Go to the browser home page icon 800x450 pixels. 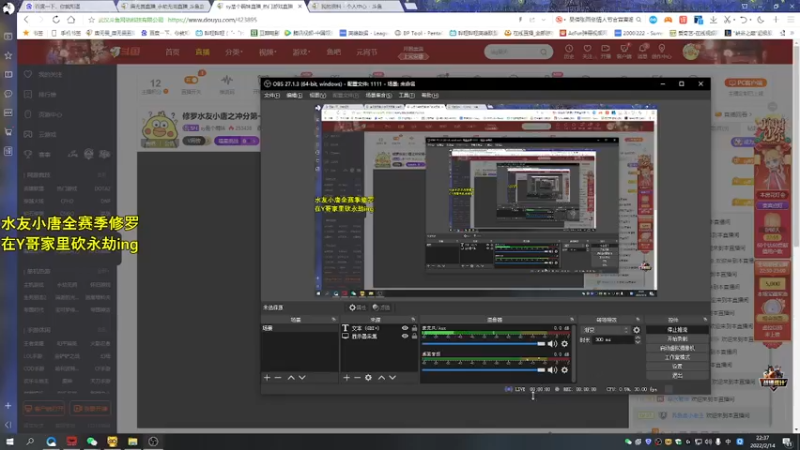71,20
